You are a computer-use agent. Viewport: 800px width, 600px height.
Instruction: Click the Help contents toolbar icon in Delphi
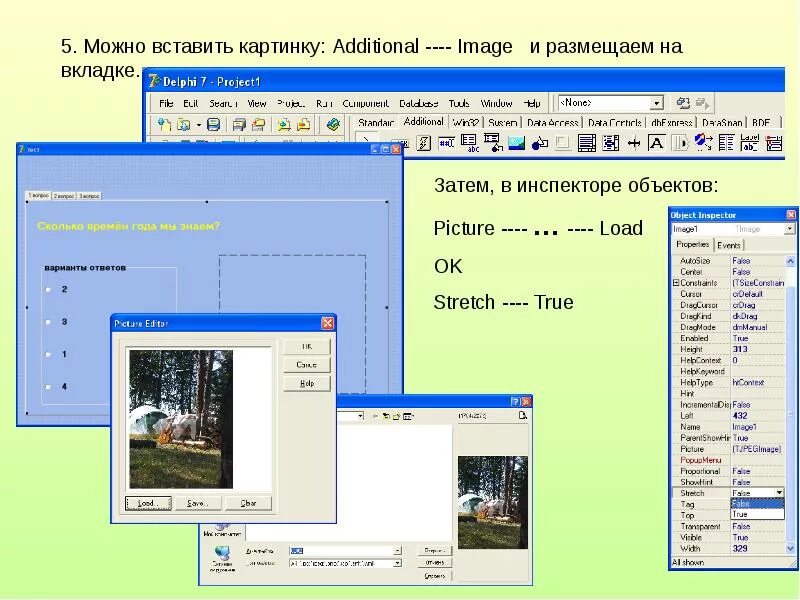coord(333,124)
